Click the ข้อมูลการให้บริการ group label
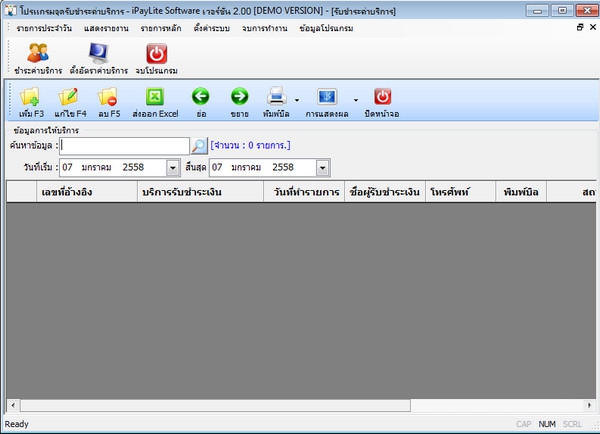 coord(46,131)
